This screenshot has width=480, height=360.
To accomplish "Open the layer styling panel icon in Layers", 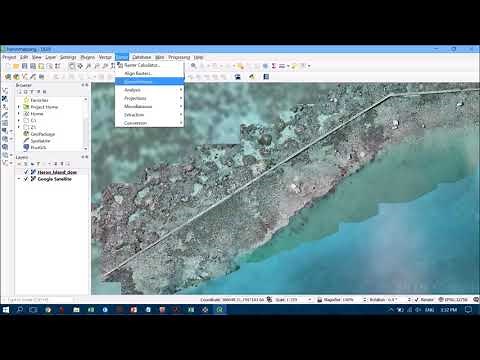I will pos(19,164).
